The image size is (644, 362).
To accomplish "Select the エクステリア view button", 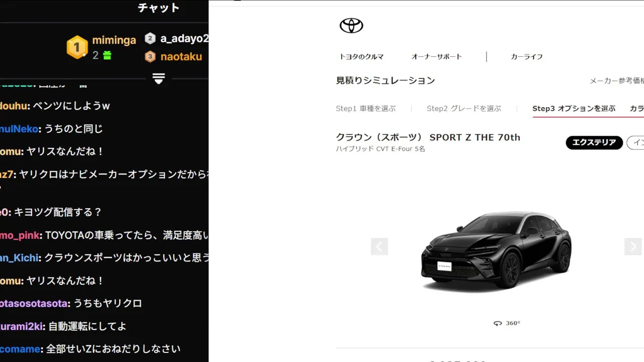I will (x=594, y=143).
